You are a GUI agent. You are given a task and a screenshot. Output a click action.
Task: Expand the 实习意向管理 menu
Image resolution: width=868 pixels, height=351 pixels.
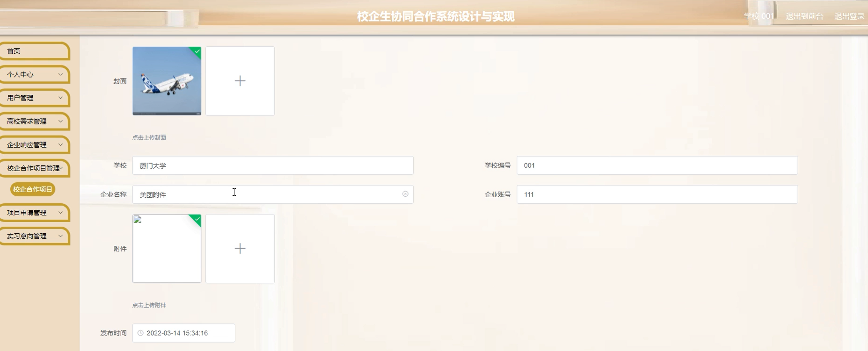(35, 236)
